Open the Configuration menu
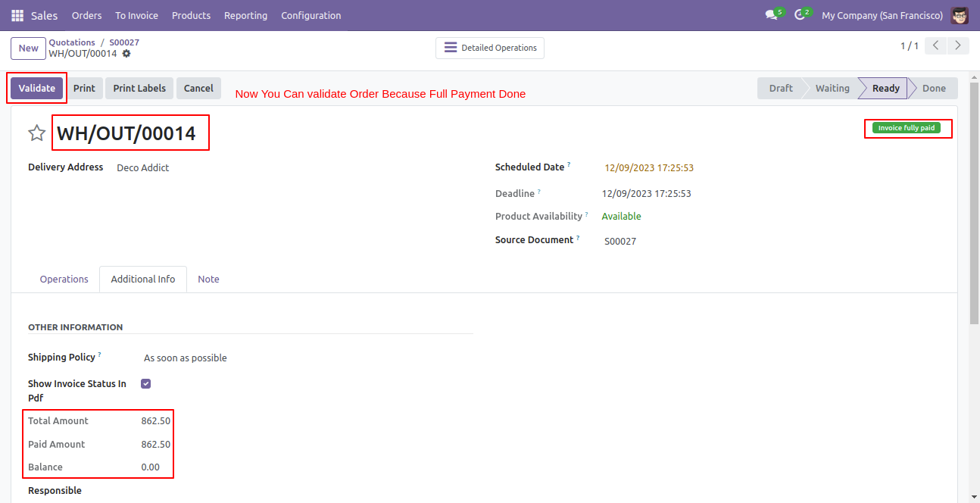This screenshot has height=503, width=980. pos(311,15)
